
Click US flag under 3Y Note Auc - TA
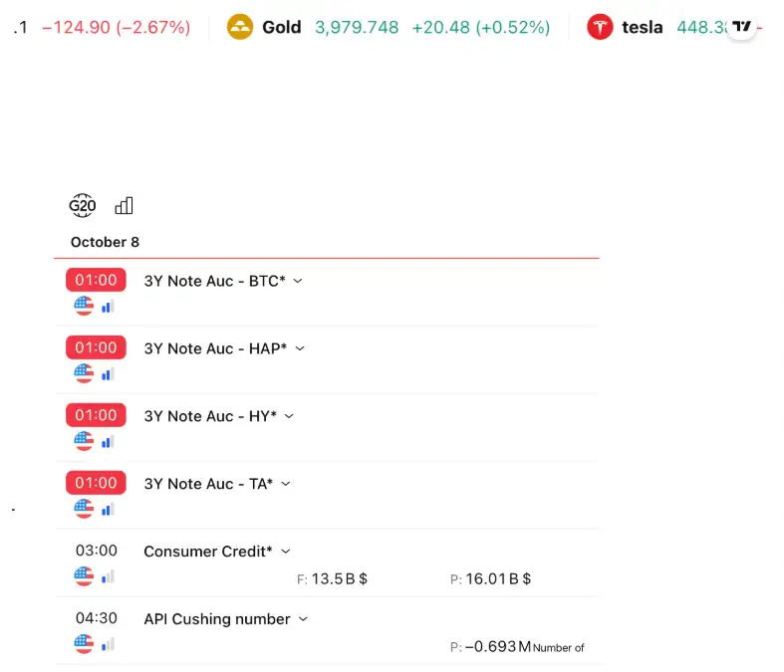(84, 509)
